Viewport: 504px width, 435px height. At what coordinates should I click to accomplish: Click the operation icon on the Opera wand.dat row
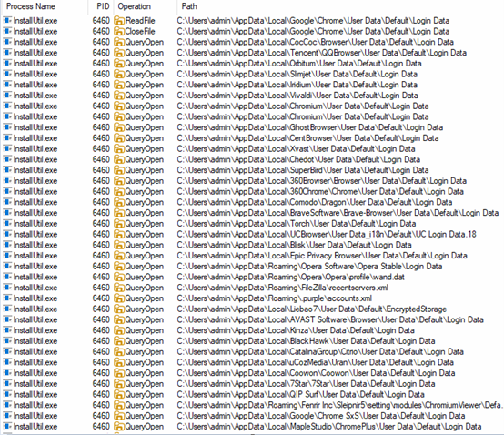(119, 278)
